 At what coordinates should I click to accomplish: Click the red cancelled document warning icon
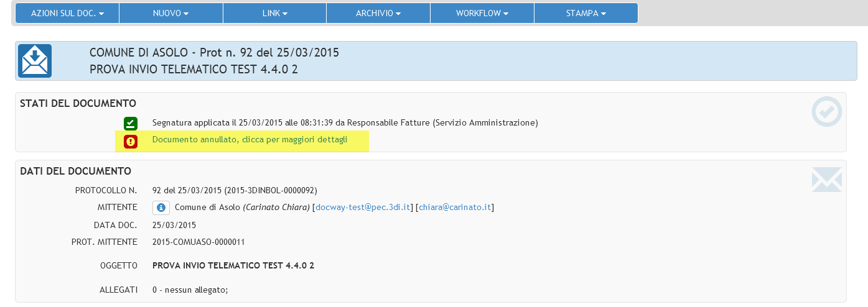coord(130,142)
